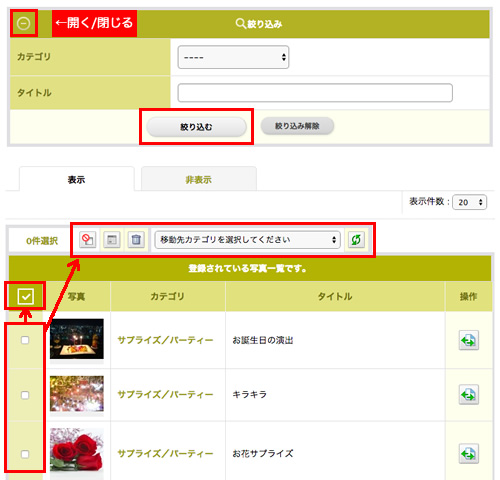This screenshot has width=500, height=480.
Task: Check the box for お誕生日の演出 photo
Action: tap(25, 340)
